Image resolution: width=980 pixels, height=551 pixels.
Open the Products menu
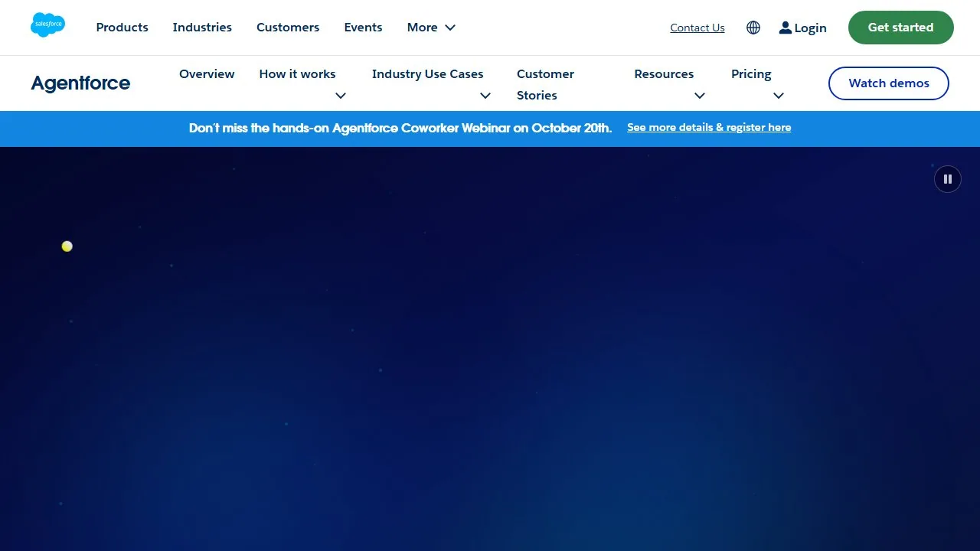pyautogui.click(x=122, y=28)
